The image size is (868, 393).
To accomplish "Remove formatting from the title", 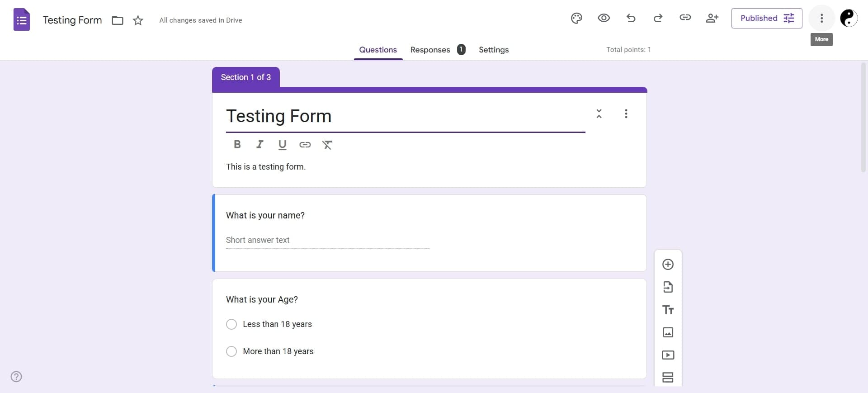I will 327,145.
